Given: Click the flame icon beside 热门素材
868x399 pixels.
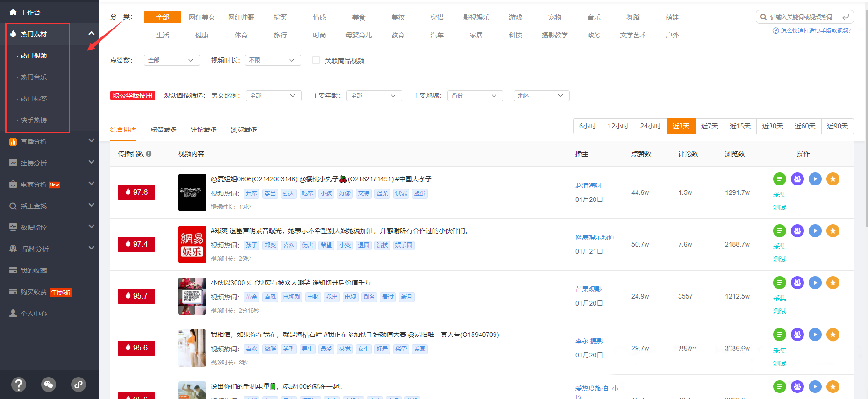Looking at the screenshot, I should tap(13, 34).
